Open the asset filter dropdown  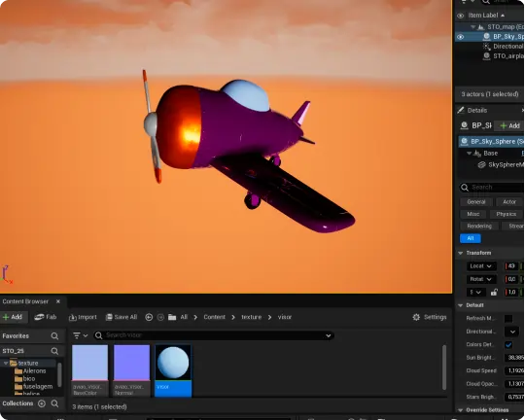tap(80, 335)
